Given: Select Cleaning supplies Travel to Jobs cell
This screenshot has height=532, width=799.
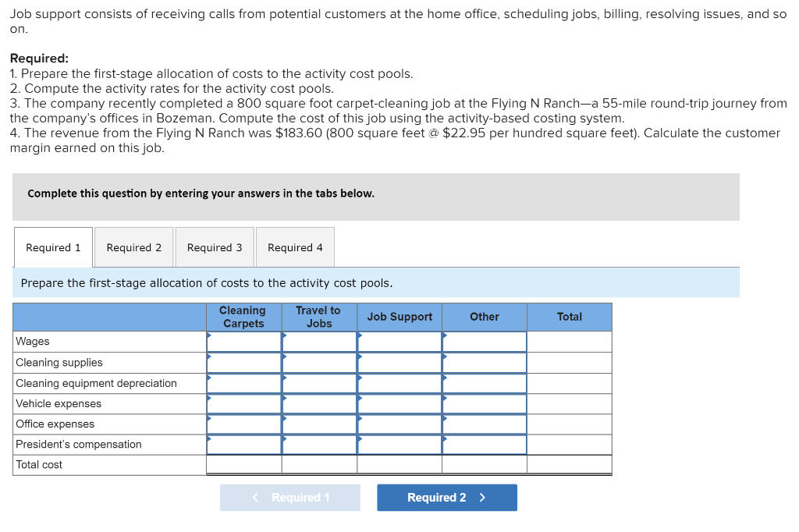Looking at the screenshot, I should [x=319, y=362].
